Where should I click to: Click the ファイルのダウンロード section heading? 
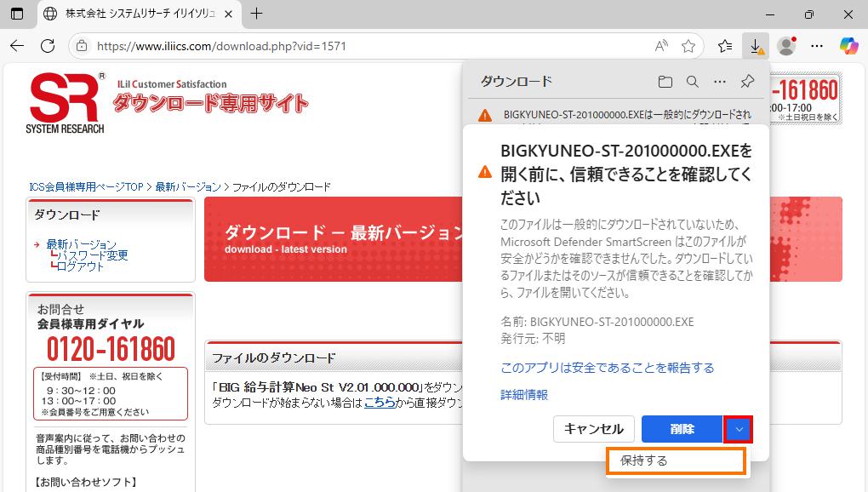273,358
